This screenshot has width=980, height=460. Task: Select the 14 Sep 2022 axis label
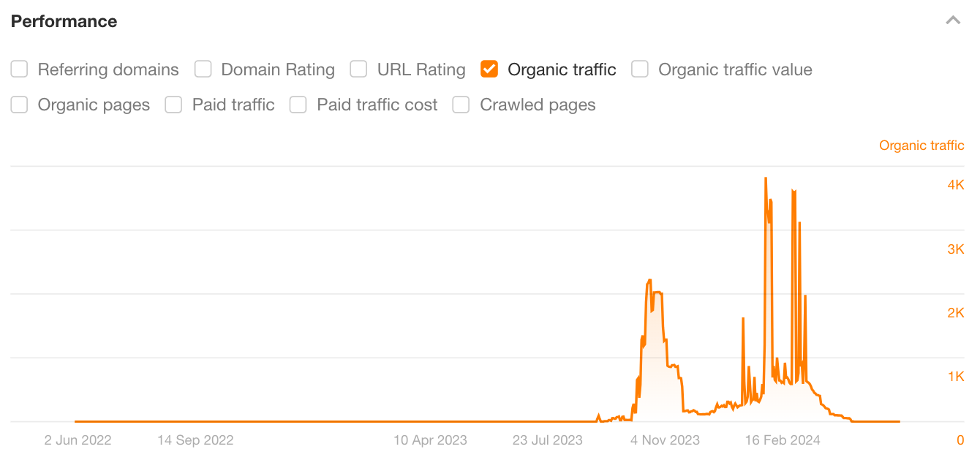tap(195, 440)
